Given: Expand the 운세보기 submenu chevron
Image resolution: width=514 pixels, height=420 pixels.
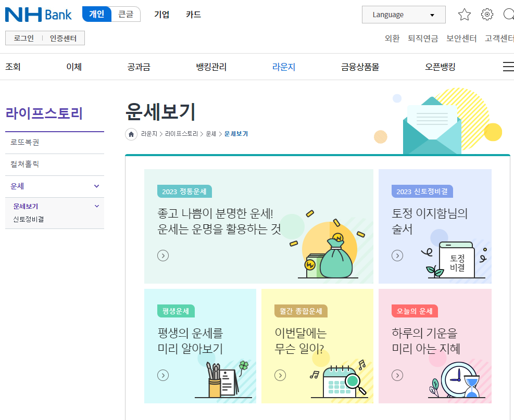Looking at the screenshot, I should pos(96,206).
